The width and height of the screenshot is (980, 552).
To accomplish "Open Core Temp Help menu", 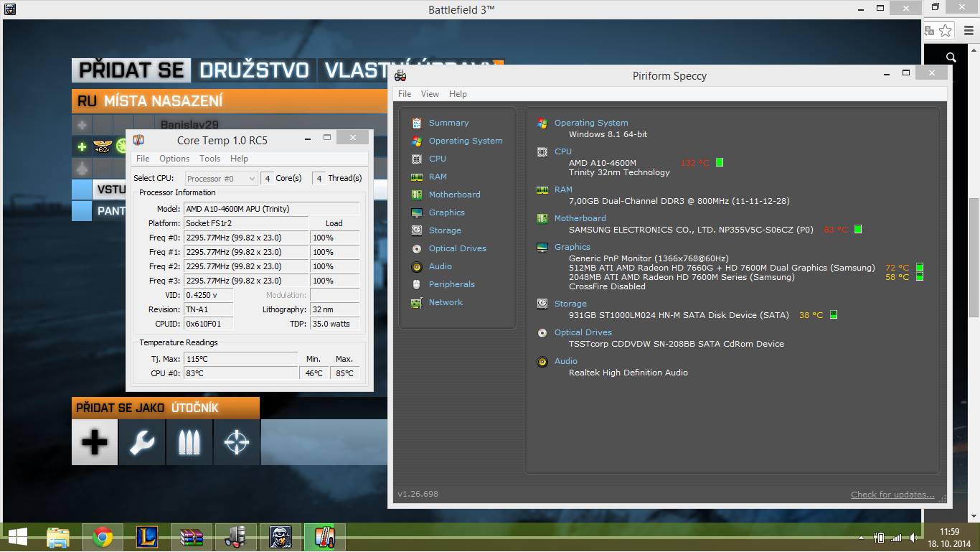I will (239, 159).
